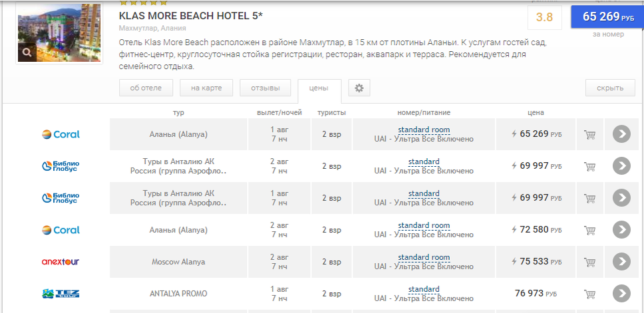
Task: Switch to the 'об отеле' tab
Action: click(146, 88)
